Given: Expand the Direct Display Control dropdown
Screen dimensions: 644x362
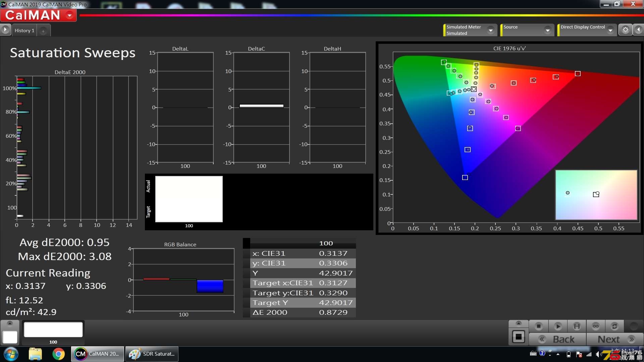Looking at the screenshot, I should coord(610,30).
